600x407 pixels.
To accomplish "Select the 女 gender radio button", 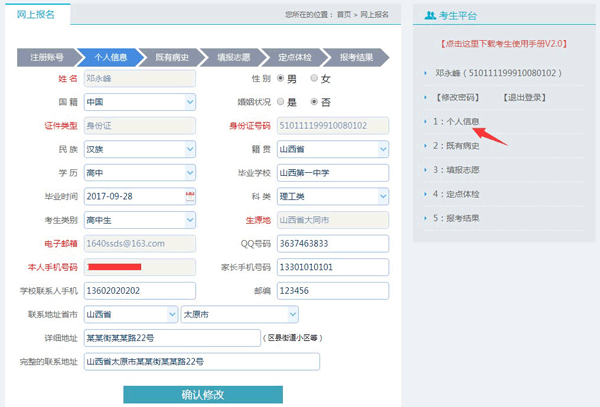I will [315, 78].
